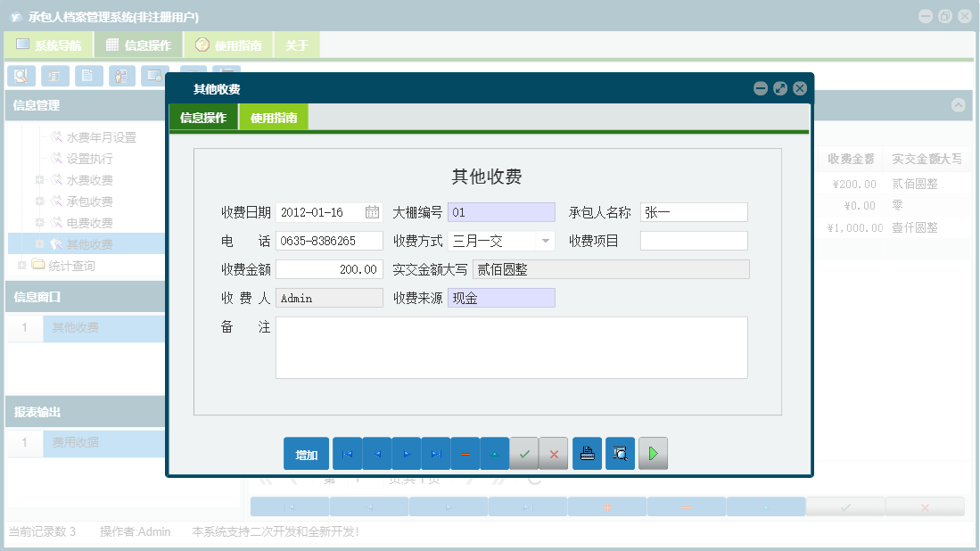Open the 关于 menu in the top bar
The height and width of the screenshot is (551, 980).
297,43
